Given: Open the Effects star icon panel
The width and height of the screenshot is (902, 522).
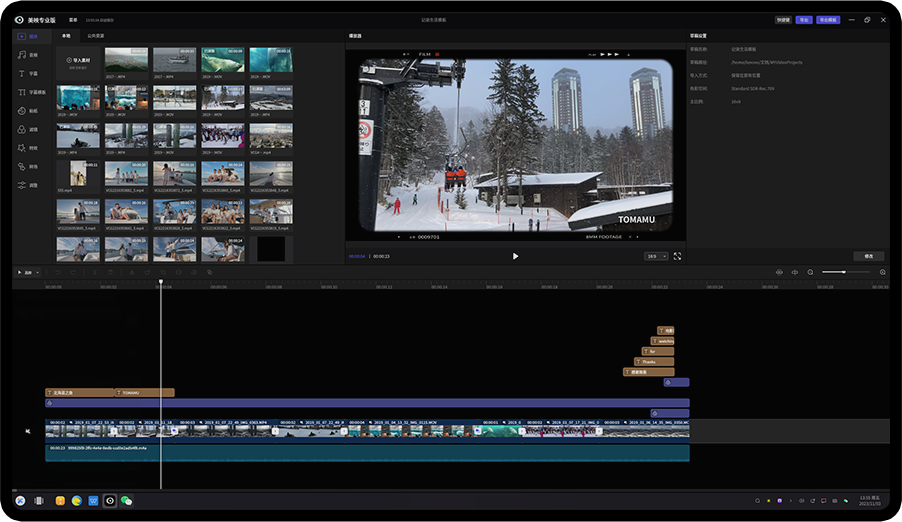Looking at the screenshot, I should tap(27, 148).
